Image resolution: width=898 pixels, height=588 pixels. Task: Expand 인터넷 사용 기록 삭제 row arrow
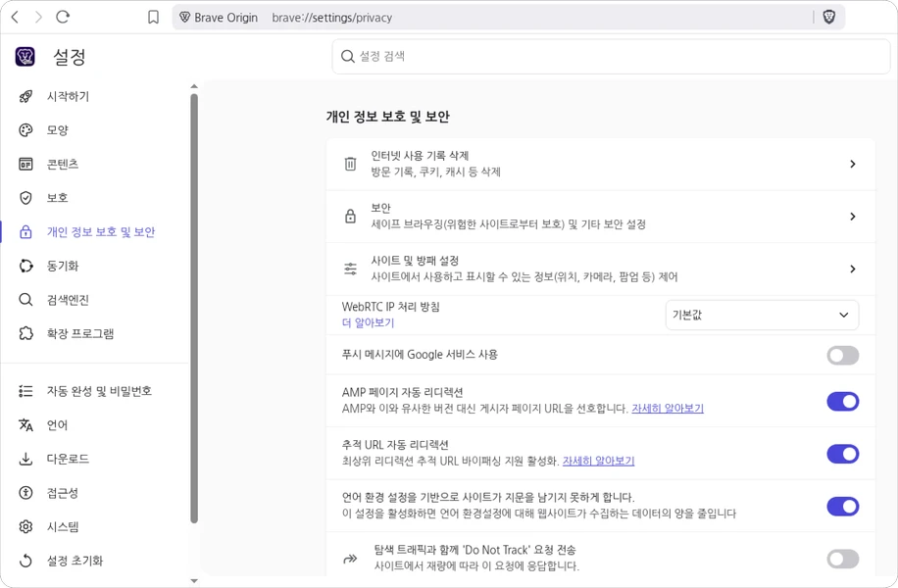click(852, 164)
